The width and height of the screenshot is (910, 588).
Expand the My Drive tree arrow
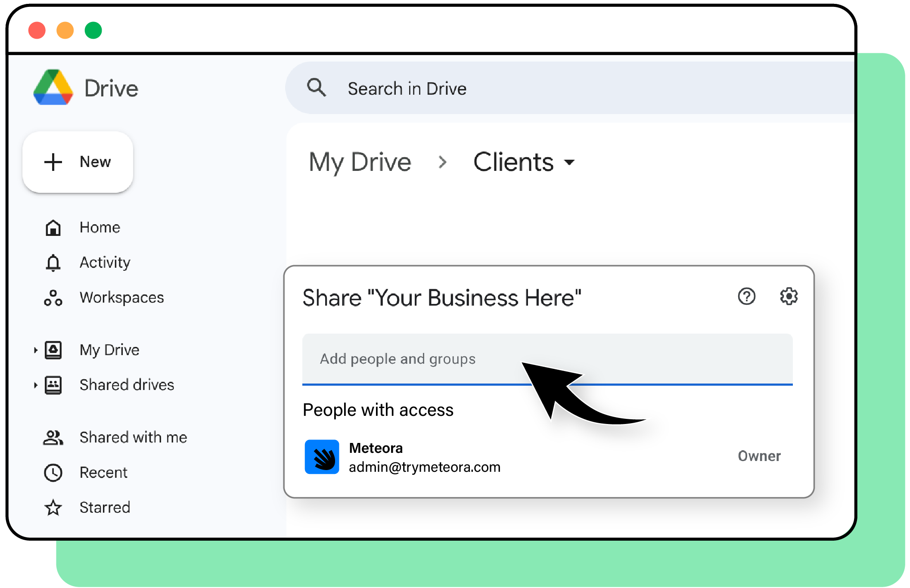click(x=35, y=350)
